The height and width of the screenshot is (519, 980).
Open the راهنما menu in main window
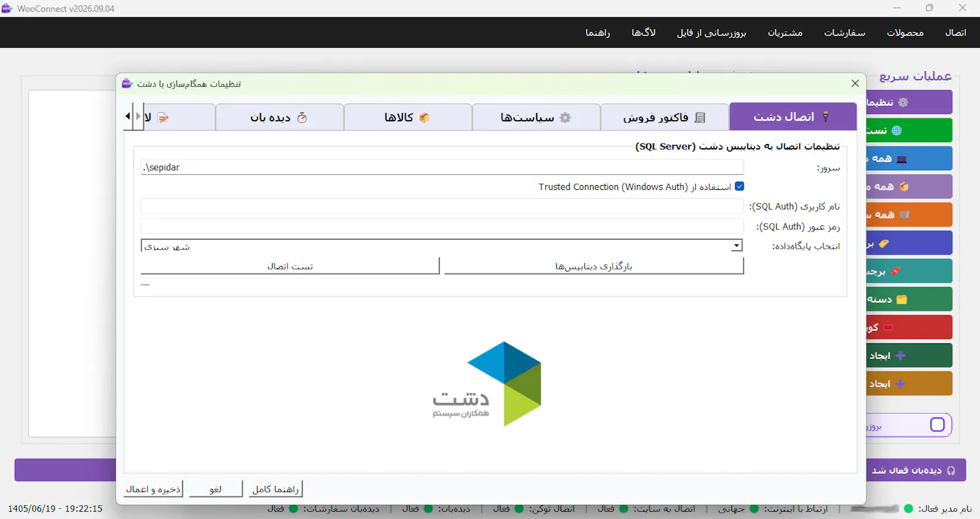point(598,32)
